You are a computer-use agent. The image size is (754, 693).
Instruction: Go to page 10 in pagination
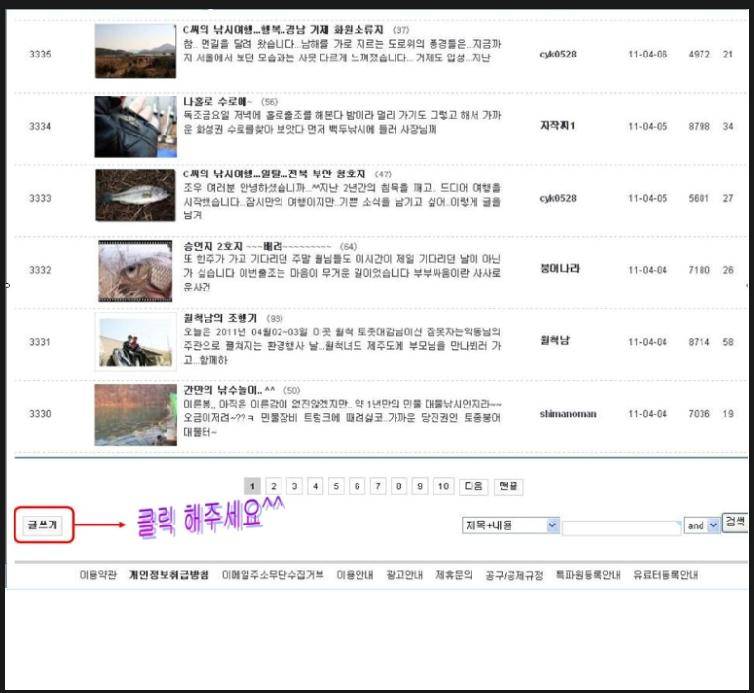(443, 486)
